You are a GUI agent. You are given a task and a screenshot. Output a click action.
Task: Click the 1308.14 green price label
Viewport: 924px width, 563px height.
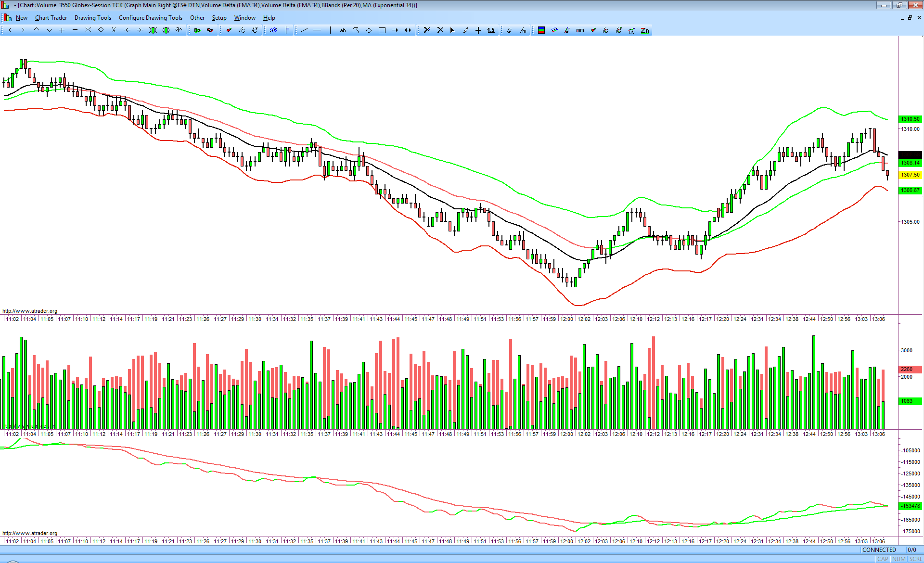[910, 163]
